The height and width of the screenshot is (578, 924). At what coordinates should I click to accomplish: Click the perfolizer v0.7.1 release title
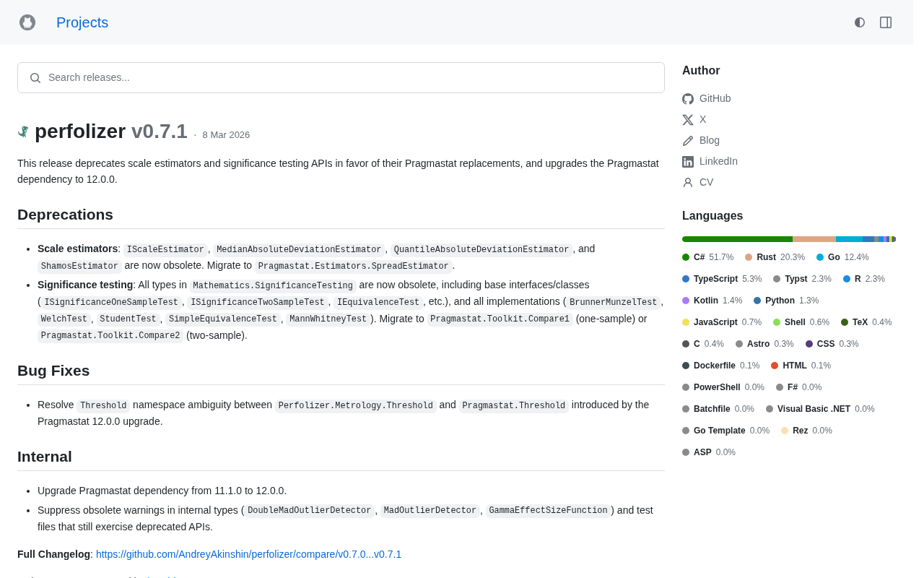(111, 131)
